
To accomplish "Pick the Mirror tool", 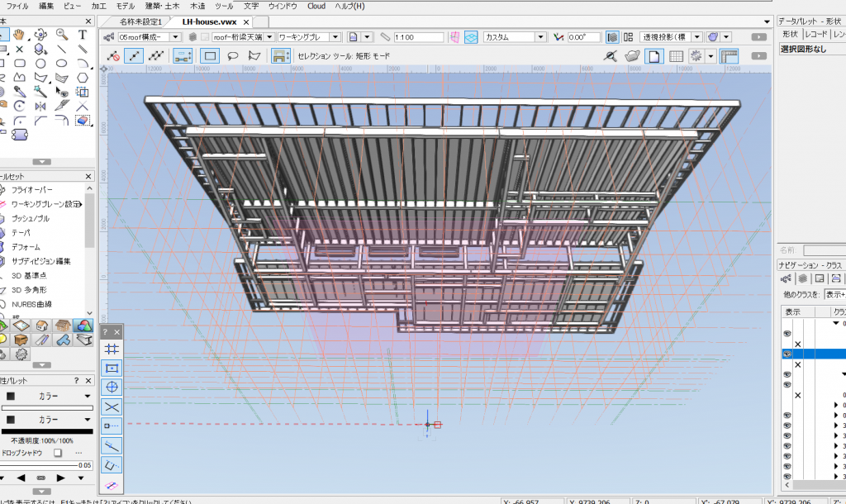I will click(x=40, y=106).
